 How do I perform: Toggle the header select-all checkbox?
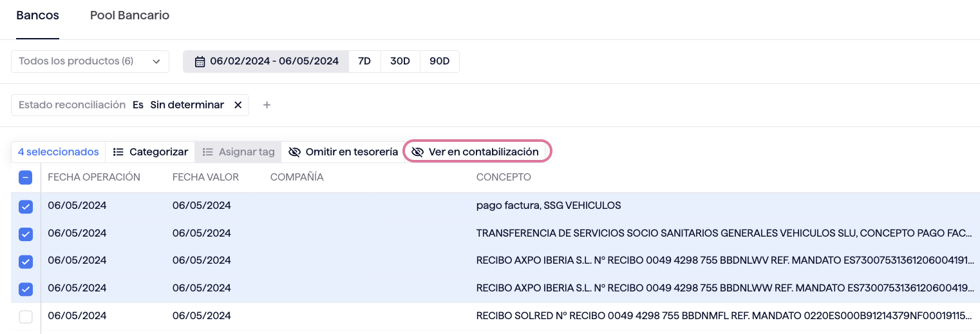pos(26,177)
